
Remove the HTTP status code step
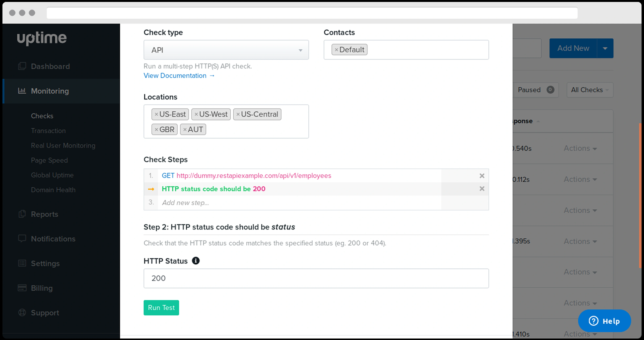pyautogui.click(x=482, y=189)
